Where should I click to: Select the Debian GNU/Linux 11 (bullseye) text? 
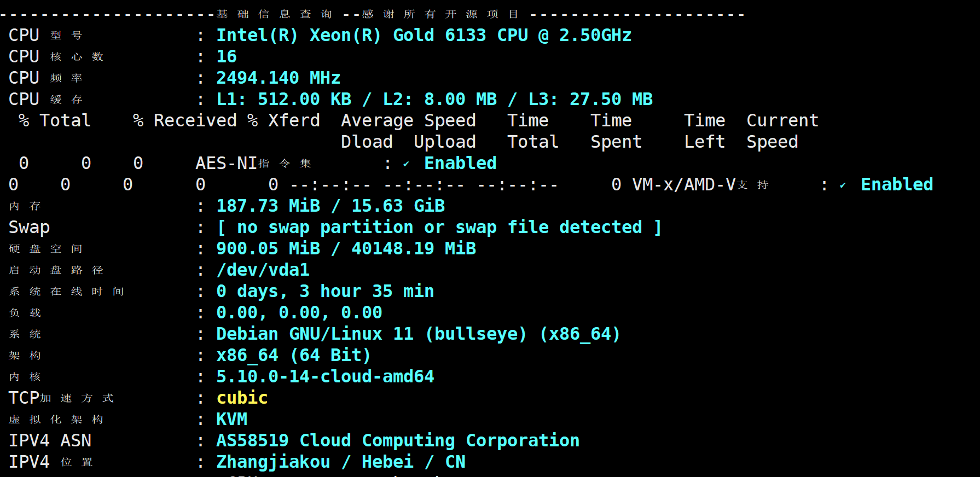pos(372,334)
